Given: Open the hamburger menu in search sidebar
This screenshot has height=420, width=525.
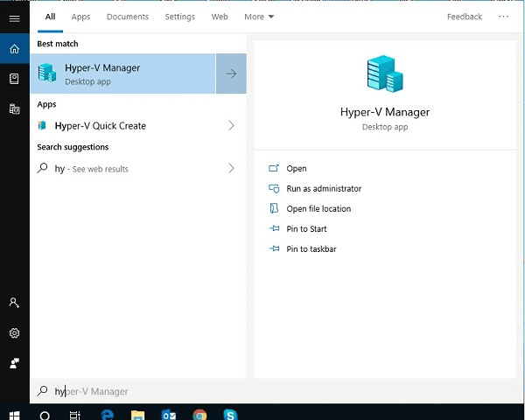Looking at the screenshot, I should coord(14,18).
